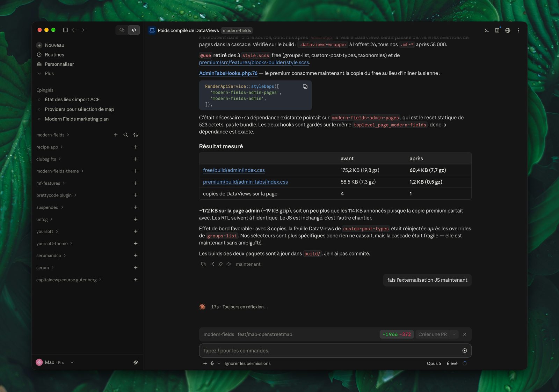
Task: Open Max Pro account menu
Action: (x=55, y=362)
